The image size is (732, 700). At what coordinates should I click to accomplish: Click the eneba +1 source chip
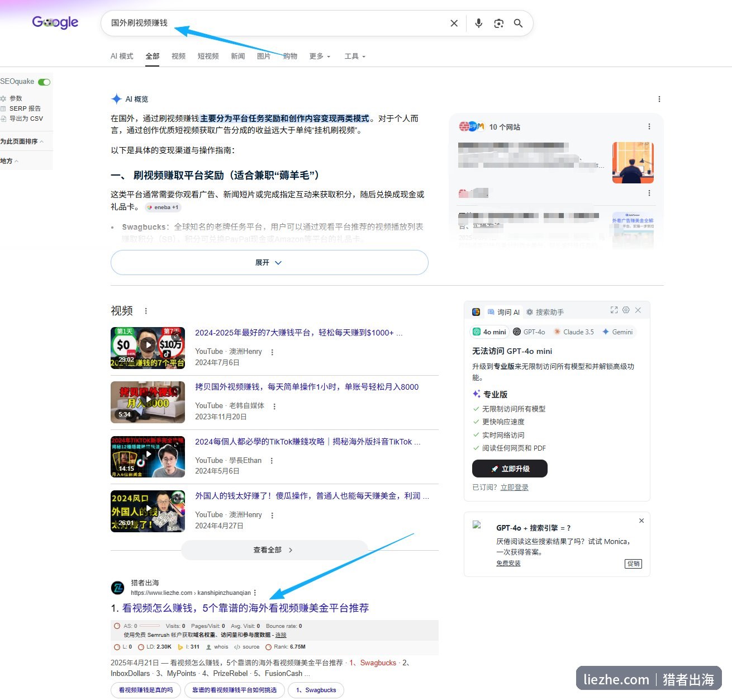pos(163,207)
